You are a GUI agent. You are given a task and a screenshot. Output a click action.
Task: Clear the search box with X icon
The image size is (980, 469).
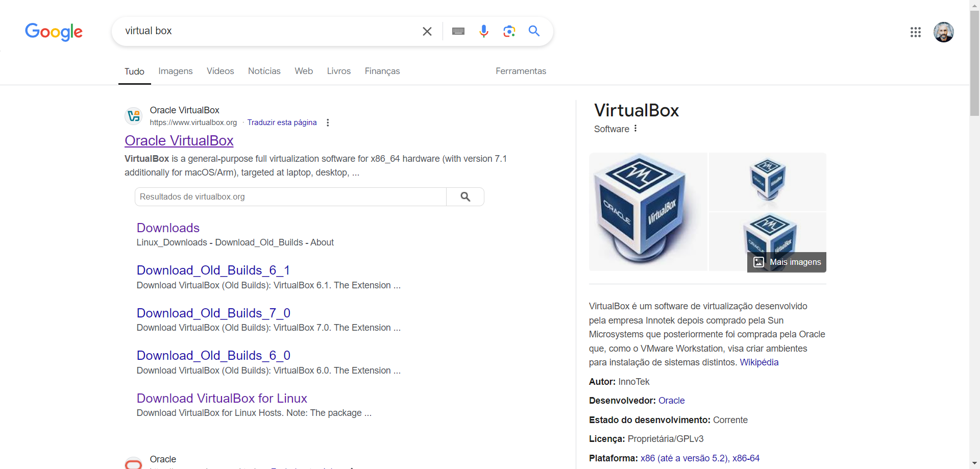click(x=427, y=31)
